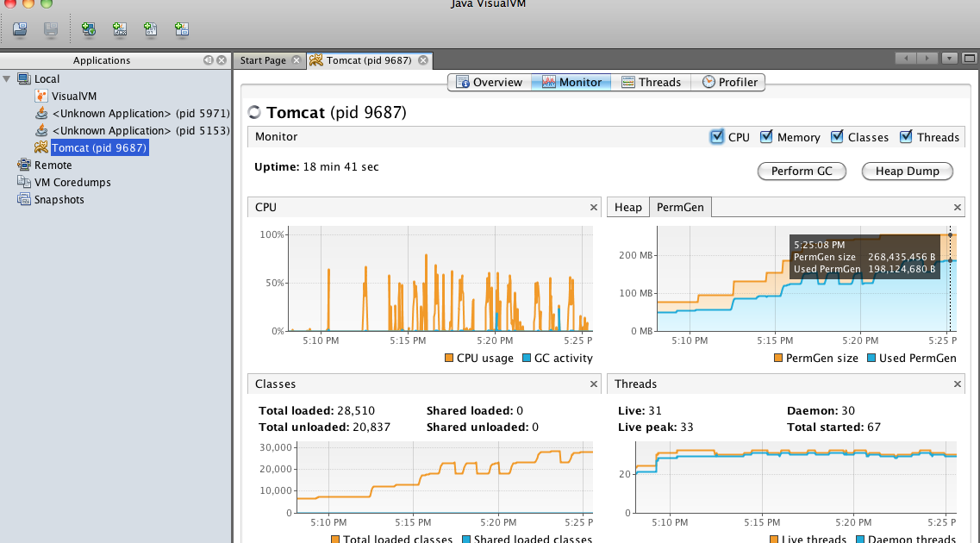Click the Live peak 33 value
The width and height of the screenshot is (980, 543).
click(x=686, y=427)
